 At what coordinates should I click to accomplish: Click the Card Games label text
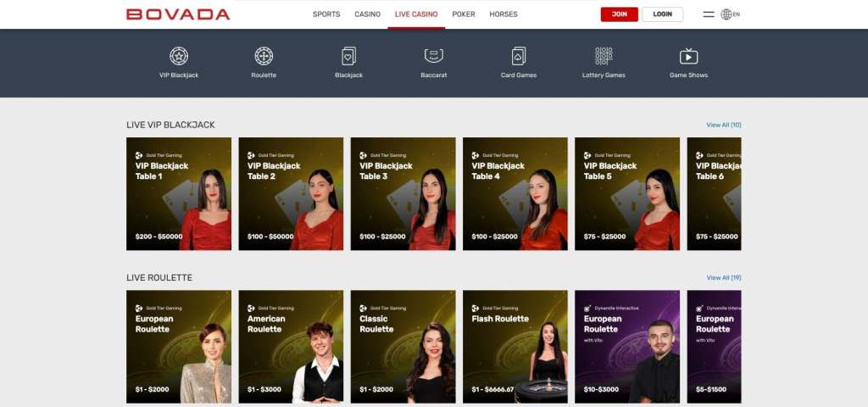(519, 75)
